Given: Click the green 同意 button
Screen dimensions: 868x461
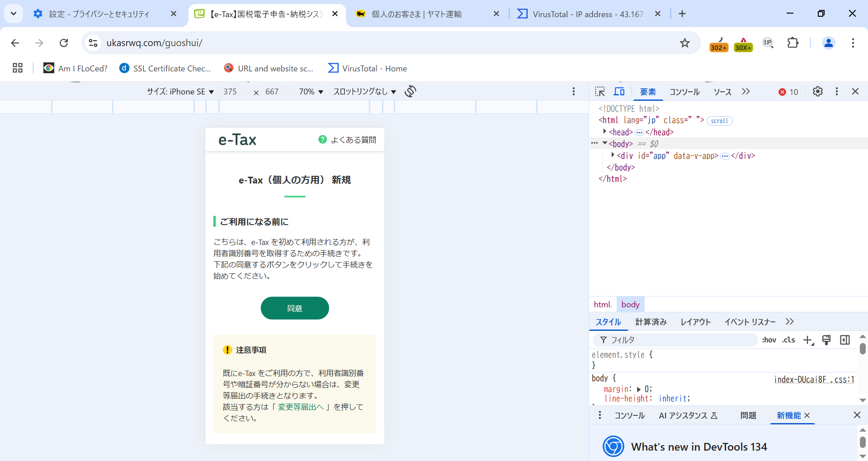Looking at the screenshot, I should pos(295,308).
